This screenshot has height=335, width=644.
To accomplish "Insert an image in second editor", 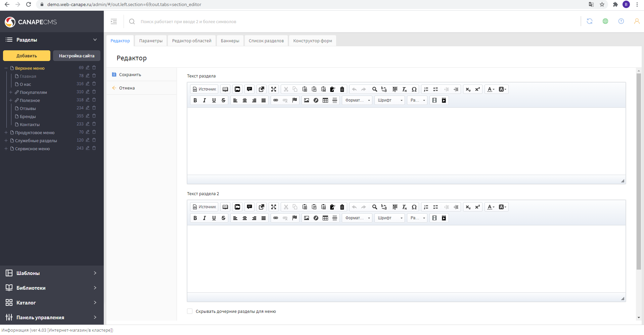I will (306, 218).
